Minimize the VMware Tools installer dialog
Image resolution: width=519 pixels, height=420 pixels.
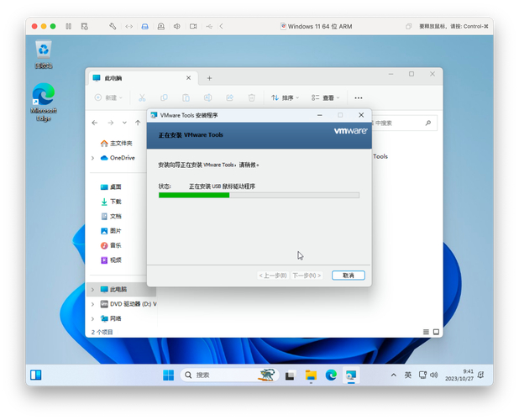point(320,115)
